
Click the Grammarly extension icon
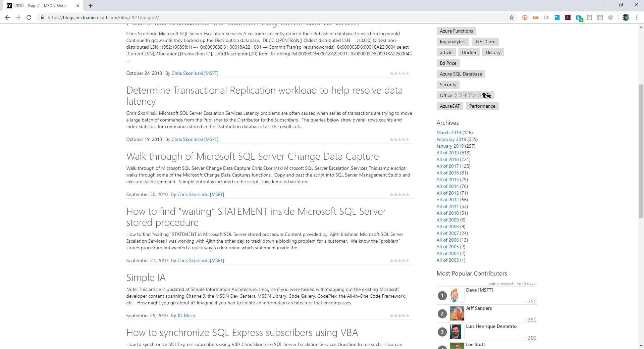(x=611, y=17)
